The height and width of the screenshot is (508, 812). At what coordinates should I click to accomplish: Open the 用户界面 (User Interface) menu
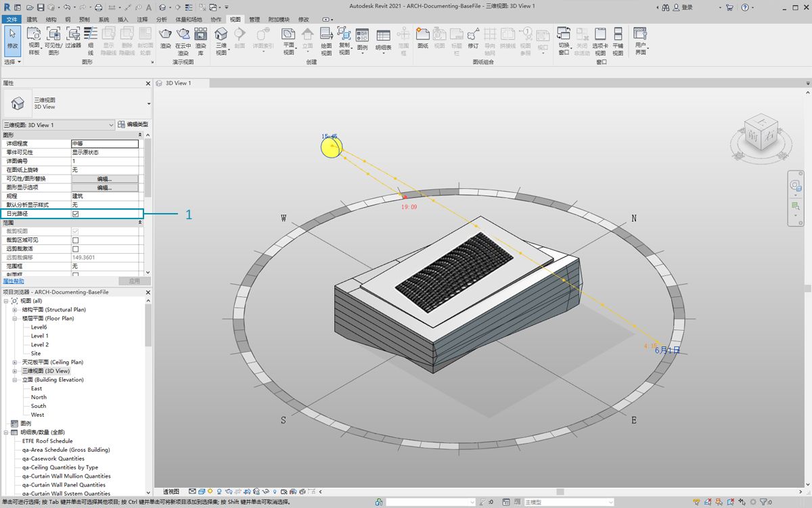(640, 41)
